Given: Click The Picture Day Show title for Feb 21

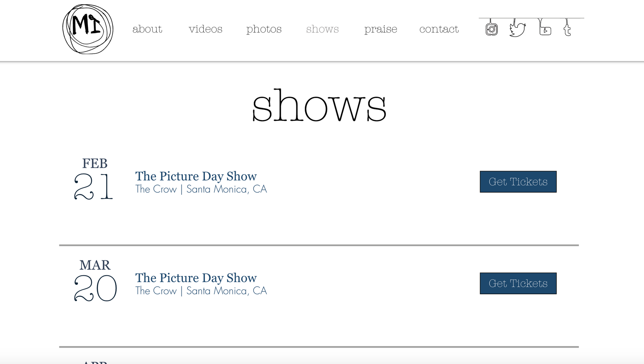Looking at the screenshot, I should (x=196, y=176).
